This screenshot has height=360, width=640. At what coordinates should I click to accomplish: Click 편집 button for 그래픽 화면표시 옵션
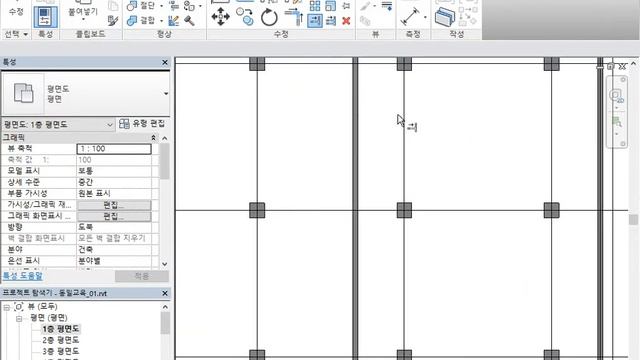point(114,216)
